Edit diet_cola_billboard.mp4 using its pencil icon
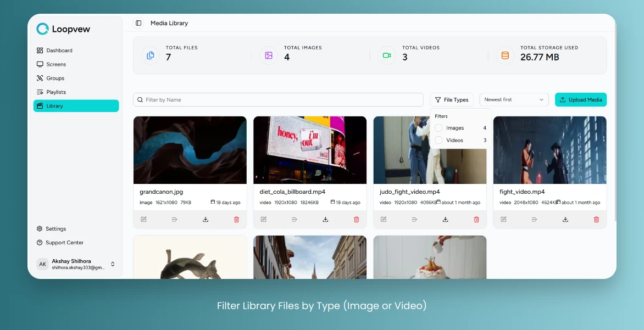This screenshot has width=644, height=330. tap(264, 219)
